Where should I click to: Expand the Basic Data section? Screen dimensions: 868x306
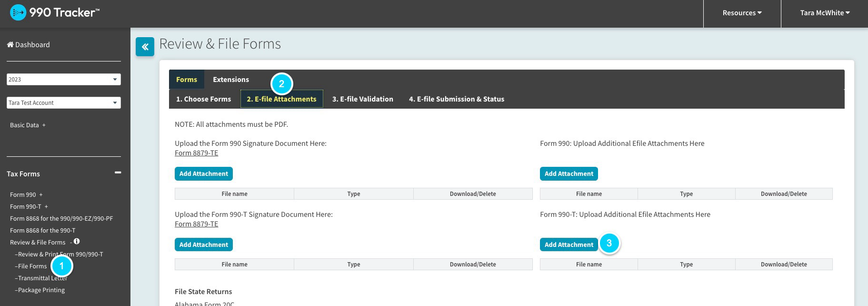pyautogui.click(x=44, y=125)
